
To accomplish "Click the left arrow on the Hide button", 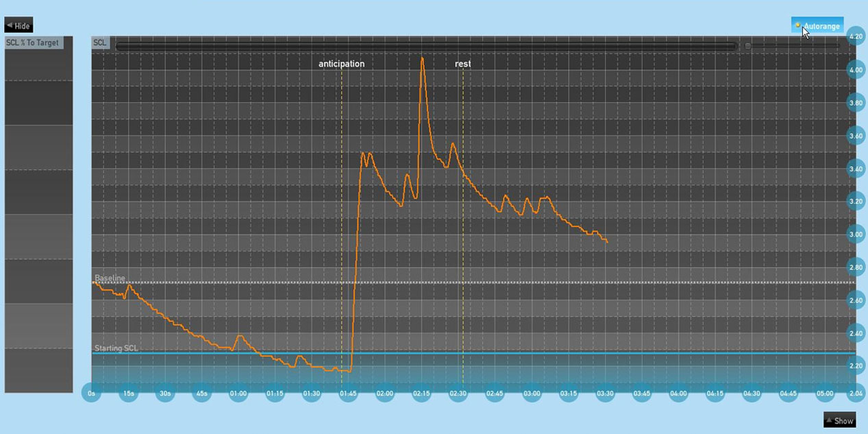I will [x=10, y=25].
